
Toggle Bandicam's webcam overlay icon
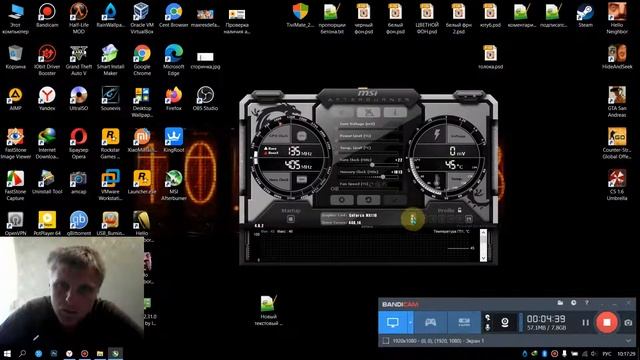click(x=505, y=322)
